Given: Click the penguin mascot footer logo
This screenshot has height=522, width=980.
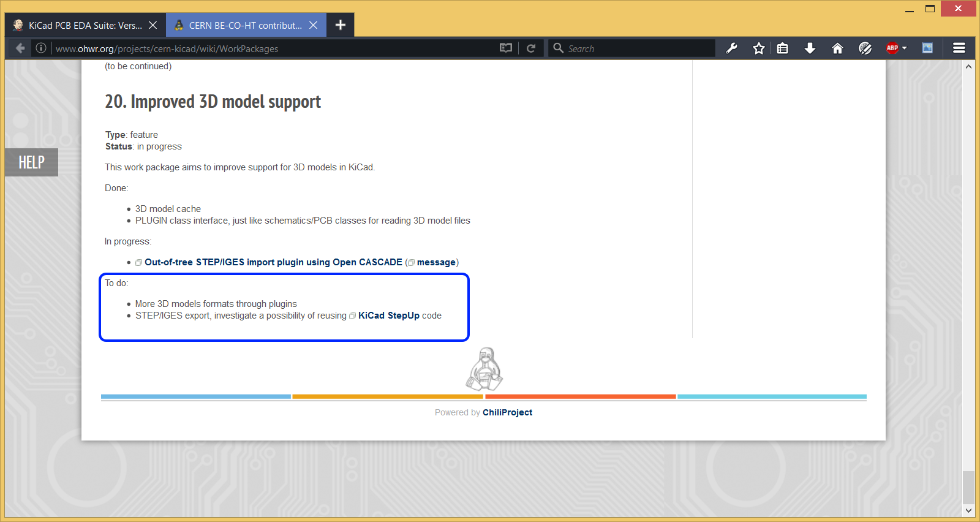Looking at the screenshot, I should point(485,369).
